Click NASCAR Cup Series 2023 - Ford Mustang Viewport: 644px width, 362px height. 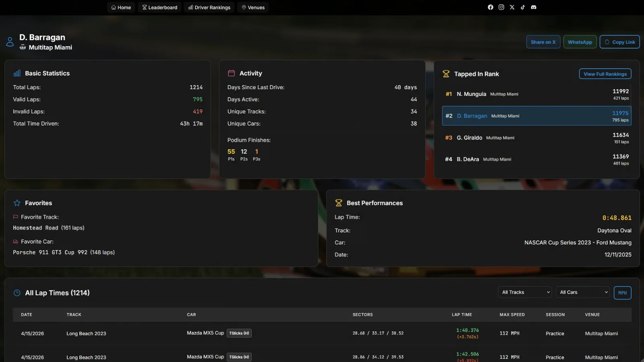click(578, 243)
